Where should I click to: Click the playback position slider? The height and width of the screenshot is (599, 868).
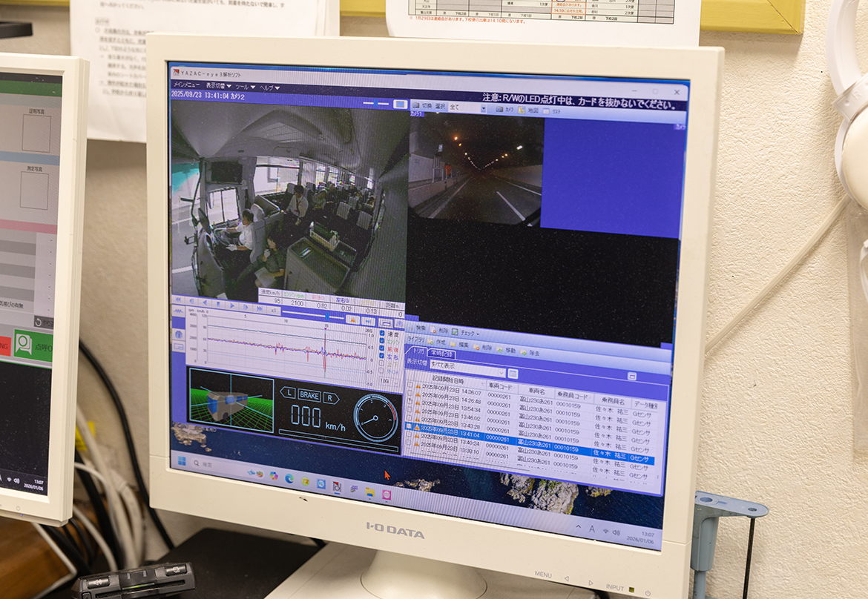326,316
